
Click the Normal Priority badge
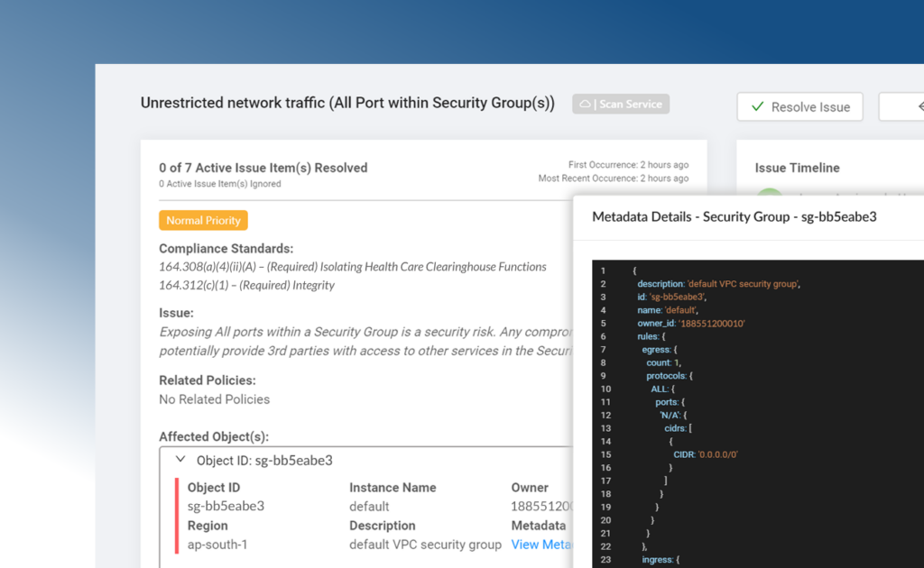[203, 220]
